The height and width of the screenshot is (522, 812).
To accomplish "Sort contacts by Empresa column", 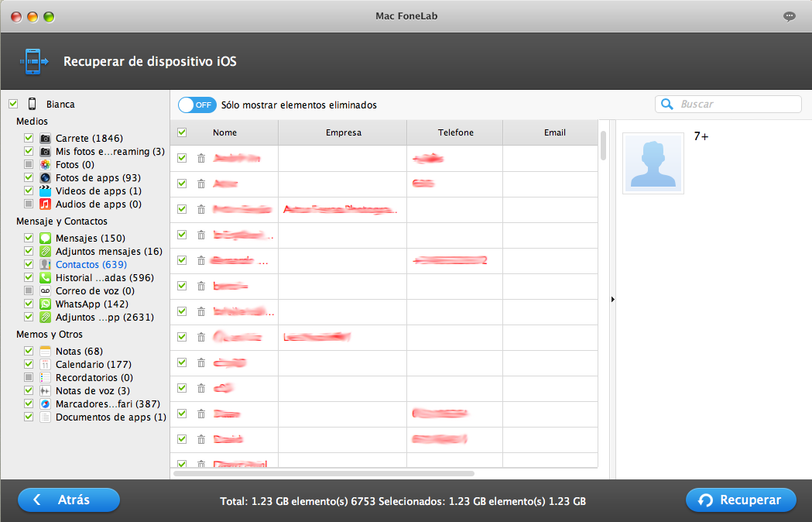I will [344, 132].
